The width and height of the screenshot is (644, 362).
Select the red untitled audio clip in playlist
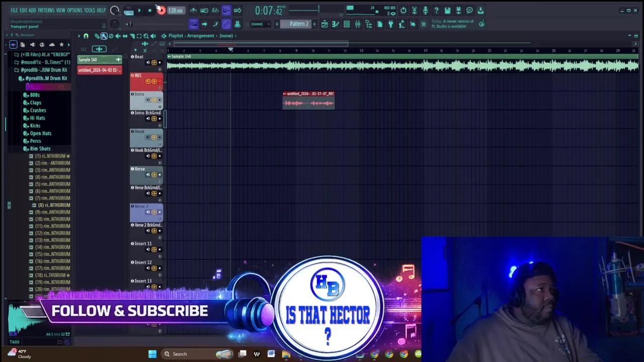pos(308,101)
